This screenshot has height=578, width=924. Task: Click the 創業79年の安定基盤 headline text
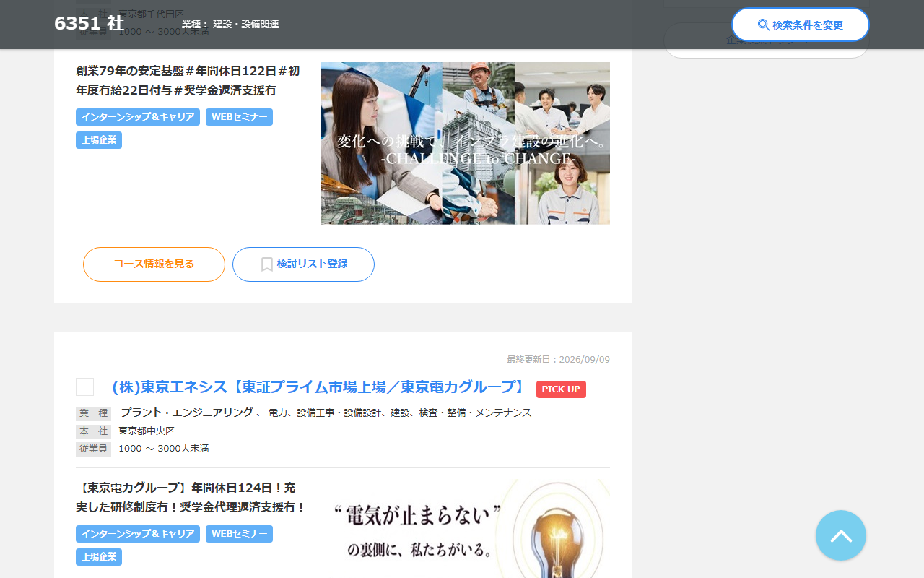point(188,80)
